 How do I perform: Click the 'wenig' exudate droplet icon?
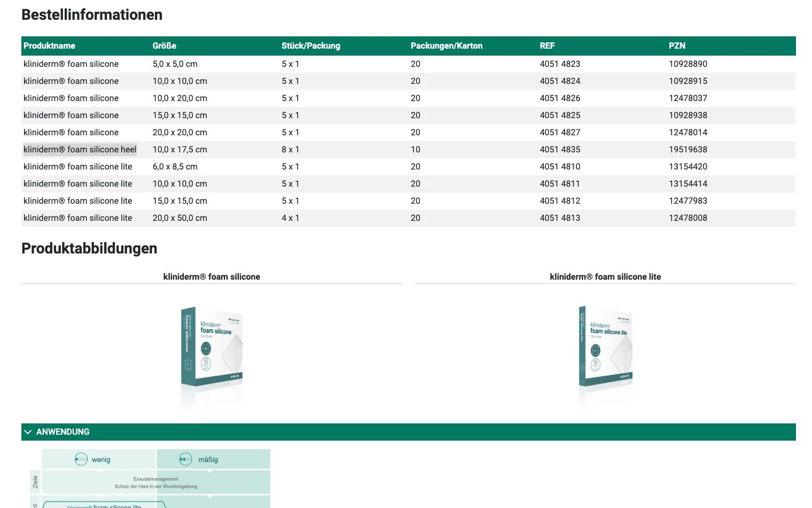pos(81,459)
